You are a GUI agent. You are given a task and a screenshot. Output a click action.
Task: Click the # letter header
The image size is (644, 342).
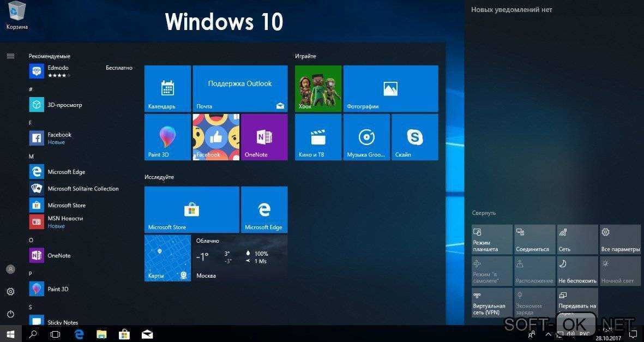pyautogui.click(x=31, y=89)
